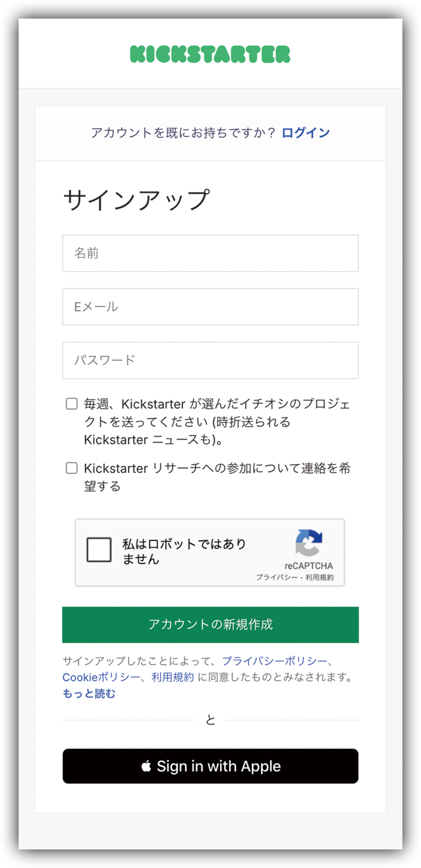Focus the 名前 input field
The height and width of the screenshot is (868, 421).
210,253
